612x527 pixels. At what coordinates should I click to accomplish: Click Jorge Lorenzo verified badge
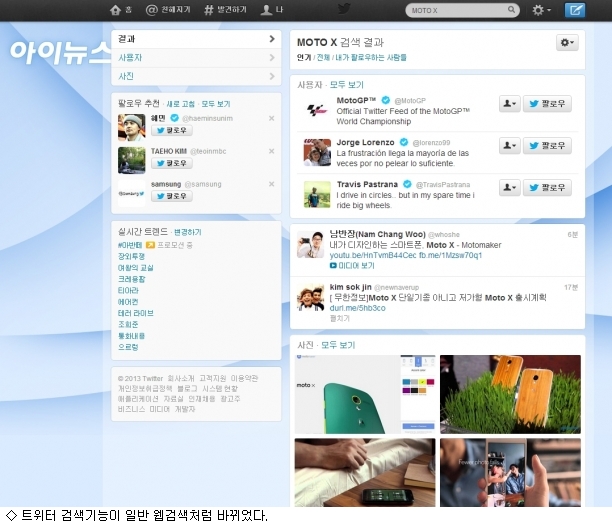pyautogui.click(x=404, y=142)
